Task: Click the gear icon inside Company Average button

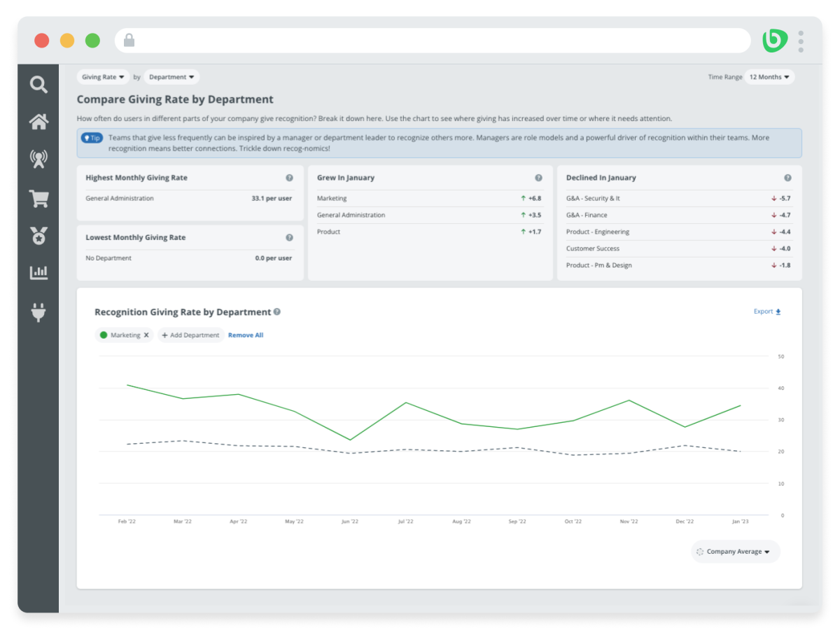Action: coord(699,552)
